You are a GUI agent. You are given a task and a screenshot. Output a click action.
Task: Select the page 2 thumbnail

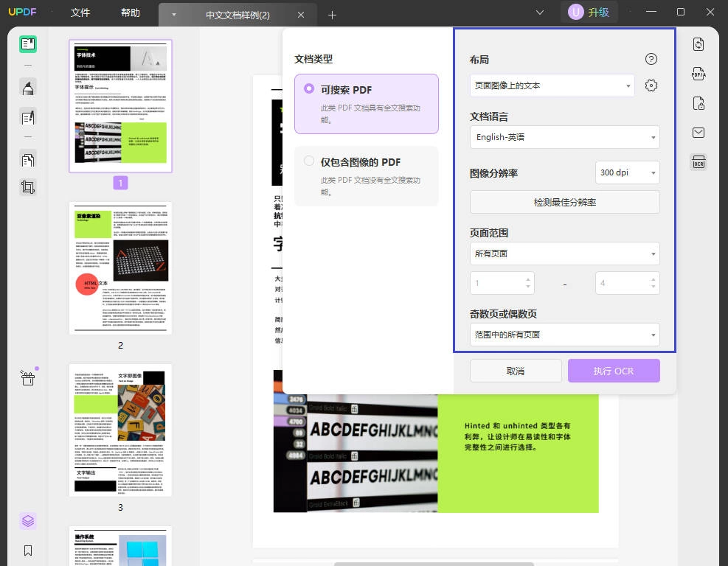121,268
